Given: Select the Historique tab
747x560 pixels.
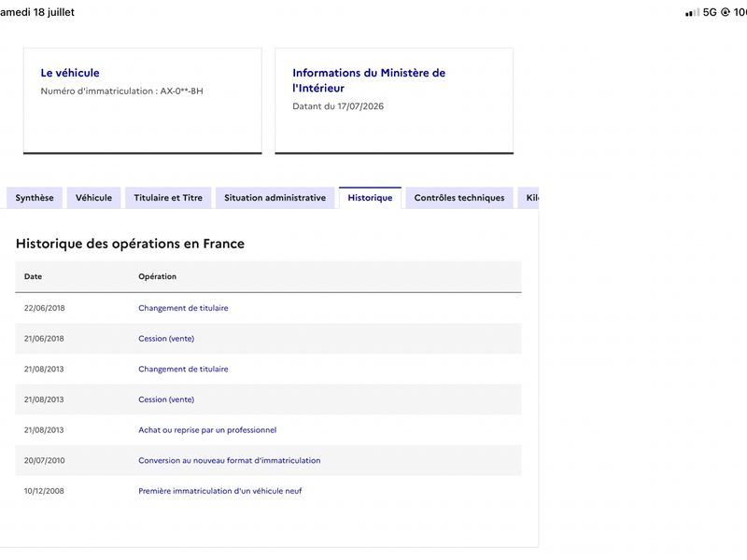Looking at the screenshot, I should (370, 198).
